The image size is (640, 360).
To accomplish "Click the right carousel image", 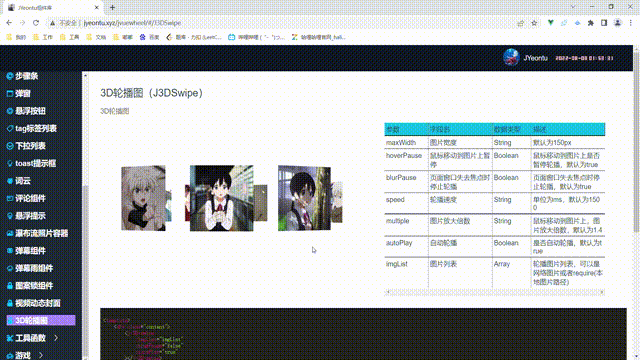I will (x=304, y=198).
